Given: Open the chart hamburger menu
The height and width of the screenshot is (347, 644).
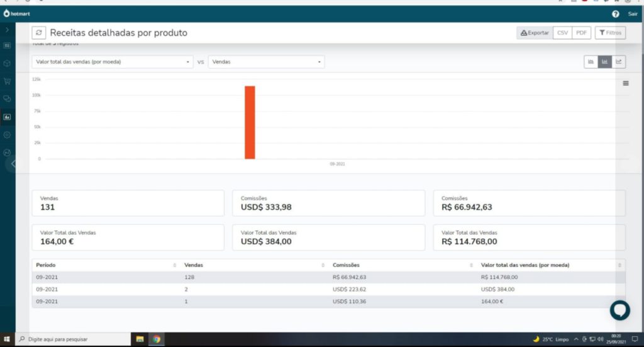Looking at the screenshot, I should [x=626, y=83].
